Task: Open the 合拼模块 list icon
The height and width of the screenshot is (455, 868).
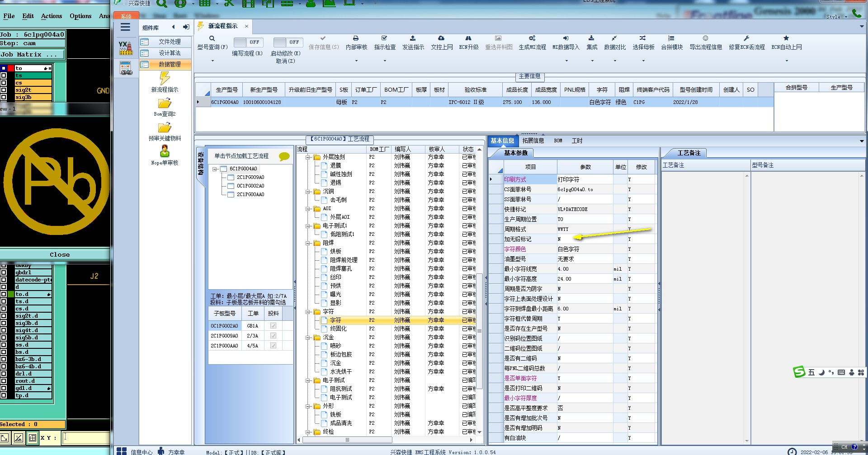Action: [x=671, y=38]
